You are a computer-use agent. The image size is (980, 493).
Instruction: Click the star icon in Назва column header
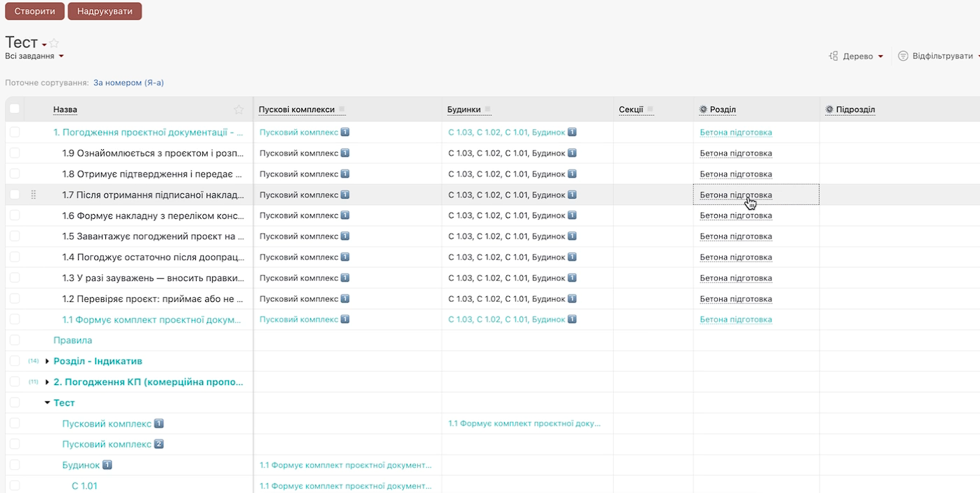tap(239, 109)
